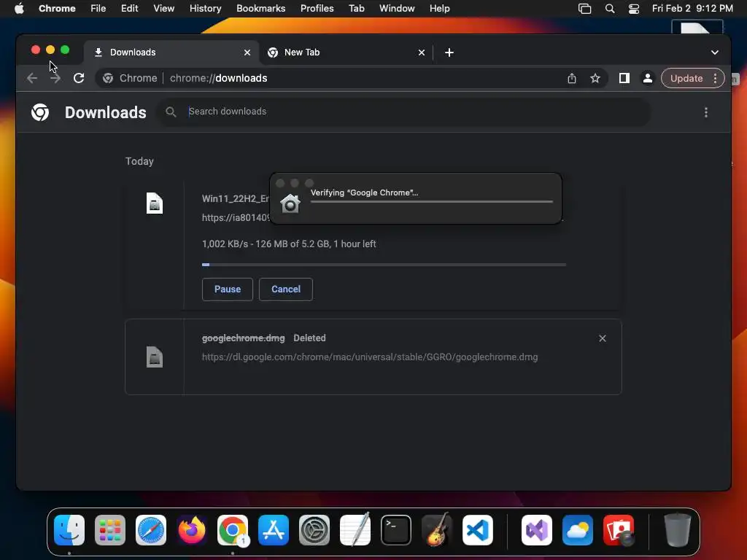Bookmark this page with the star icon
The width and height of the screenshot is (747, 560).
595,79
